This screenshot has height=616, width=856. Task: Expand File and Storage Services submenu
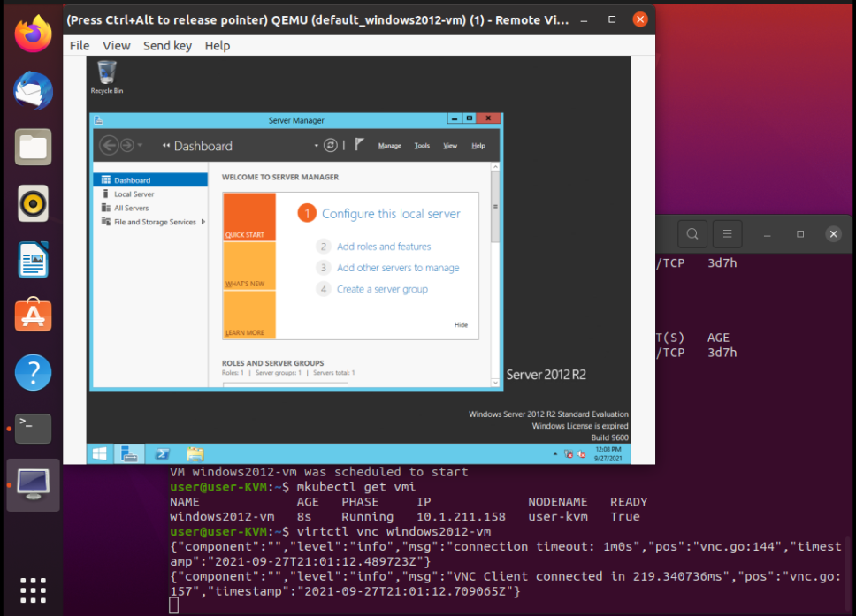tap(203, 222)
